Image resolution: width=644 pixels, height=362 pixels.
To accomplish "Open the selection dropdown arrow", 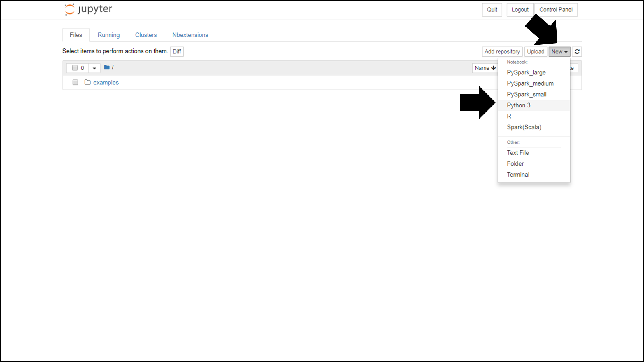I will point(94,68).
